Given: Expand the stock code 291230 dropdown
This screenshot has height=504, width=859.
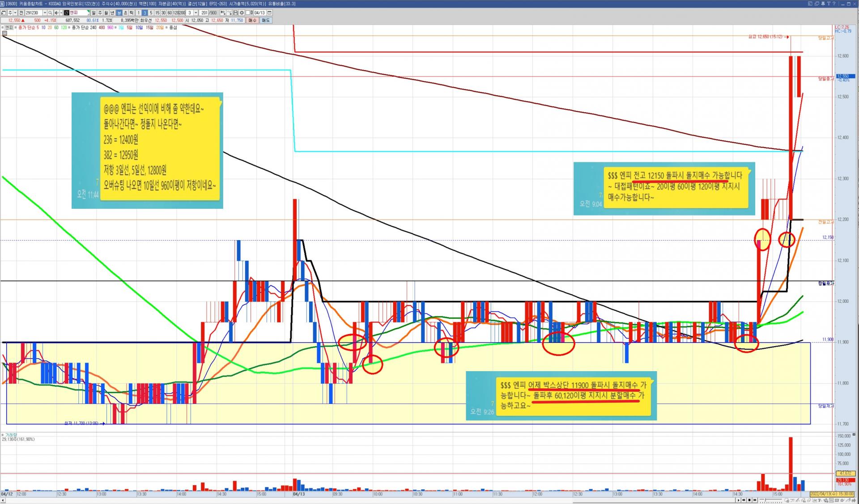Looking at the screenshot, I should point(45,13).
